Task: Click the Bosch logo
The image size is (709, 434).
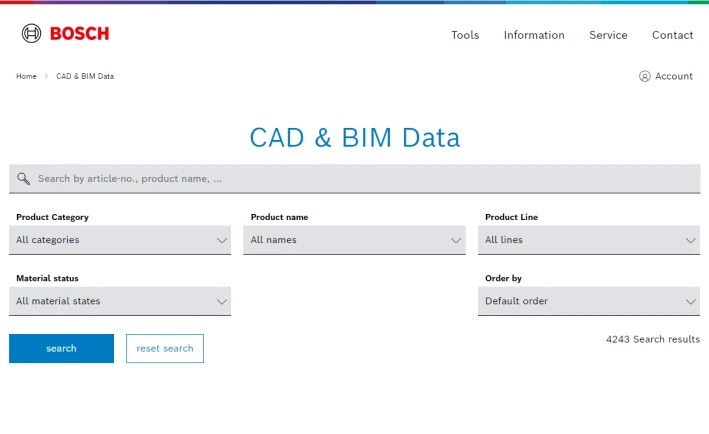Action: click(x=66, y=33)
